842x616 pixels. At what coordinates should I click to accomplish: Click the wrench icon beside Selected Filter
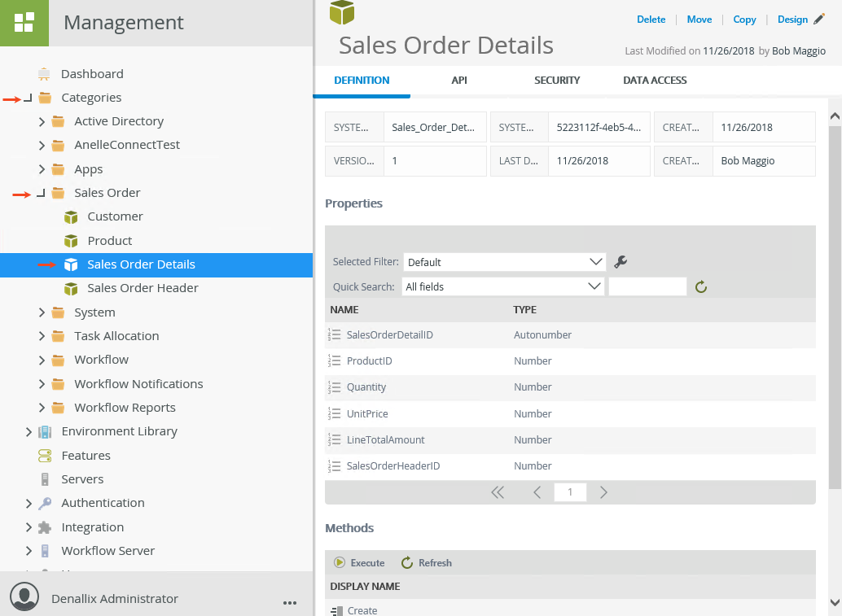(621, 262)
